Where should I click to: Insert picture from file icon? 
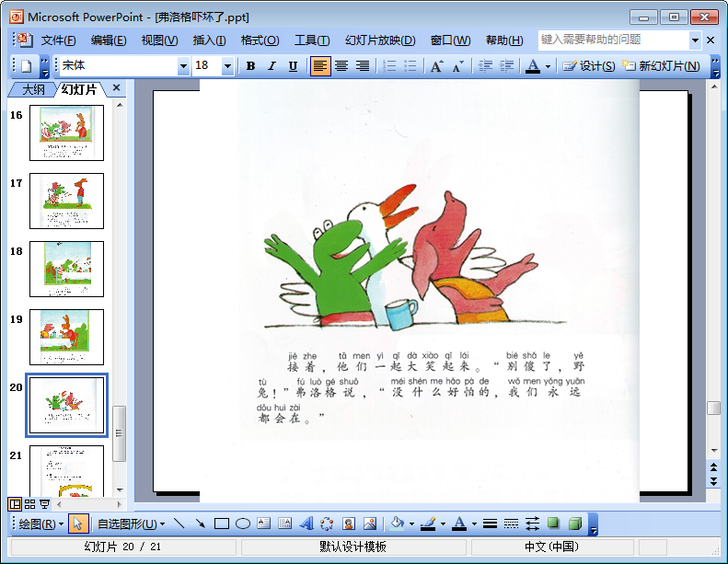tap(370, 524)
